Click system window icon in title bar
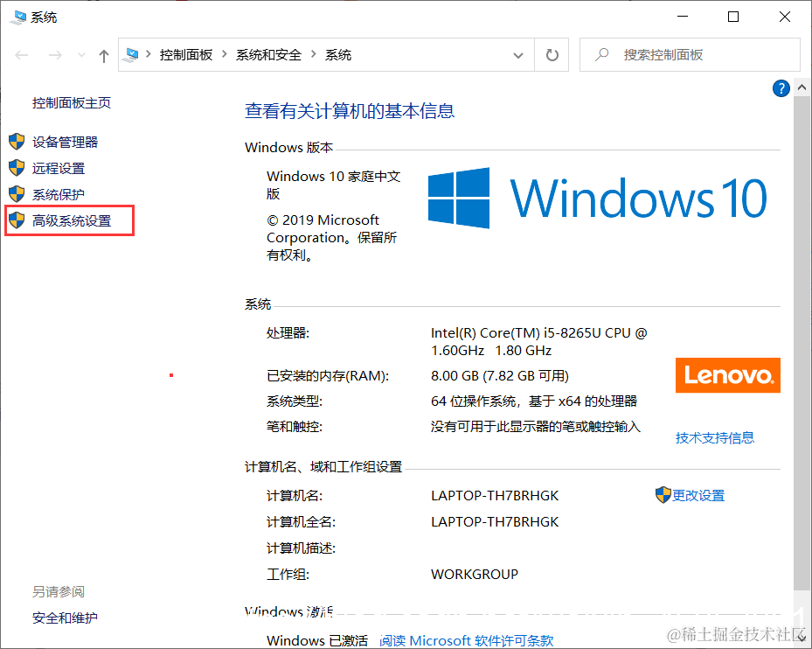 18,17
